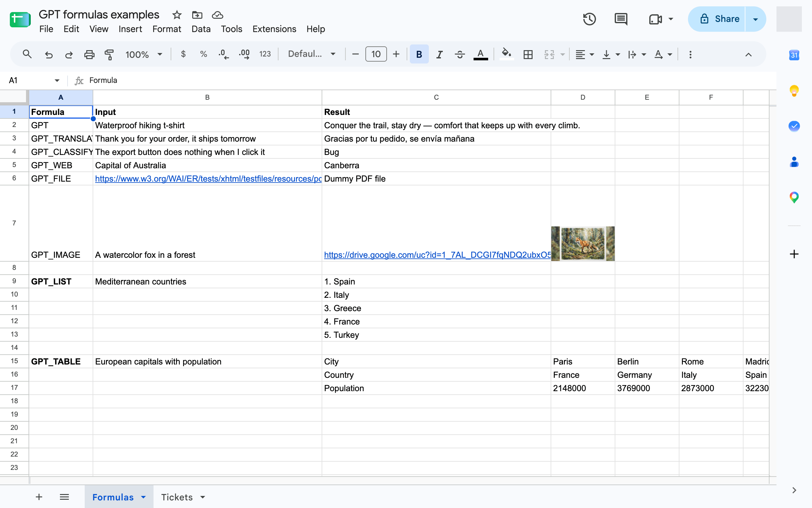Open borders grid icon
Image resolution: width=812 pixels, height=508 pixels.
[528, 54]
